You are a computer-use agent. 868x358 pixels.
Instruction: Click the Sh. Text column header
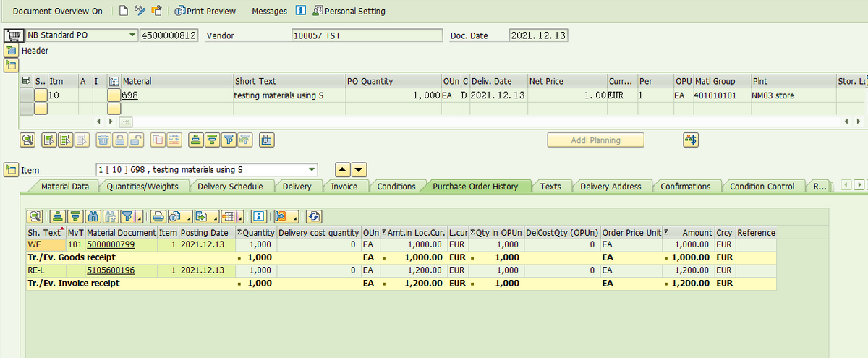point(46,233)
